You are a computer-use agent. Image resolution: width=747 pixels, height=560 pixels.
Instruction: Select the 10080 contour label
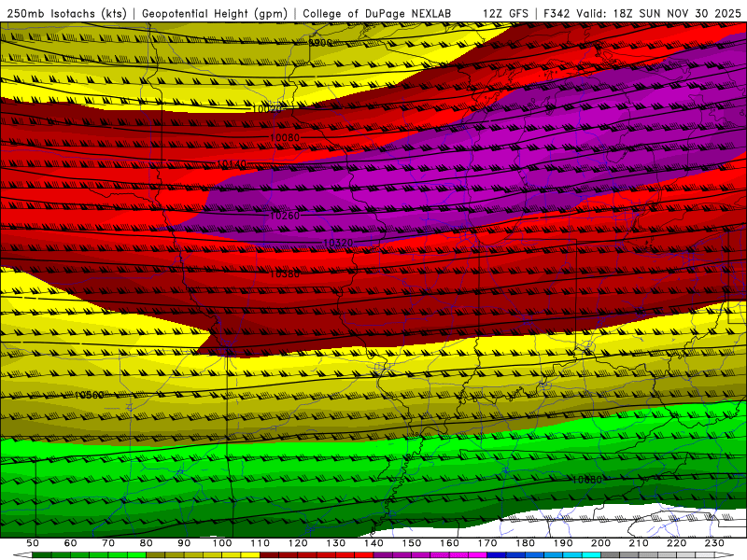285,137
